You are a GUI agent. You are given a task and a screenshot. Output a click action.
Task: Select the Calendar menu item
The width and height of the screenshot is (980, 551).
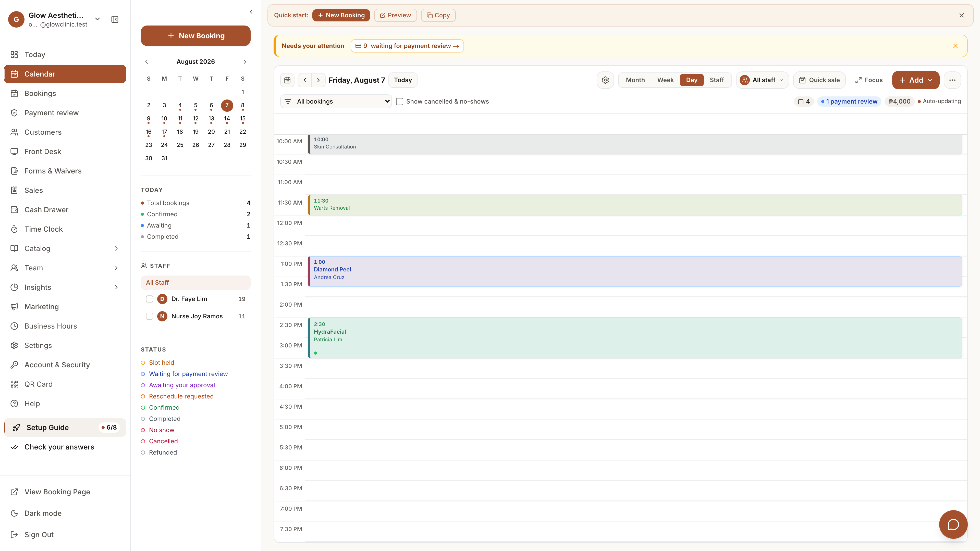coord(65,74)
